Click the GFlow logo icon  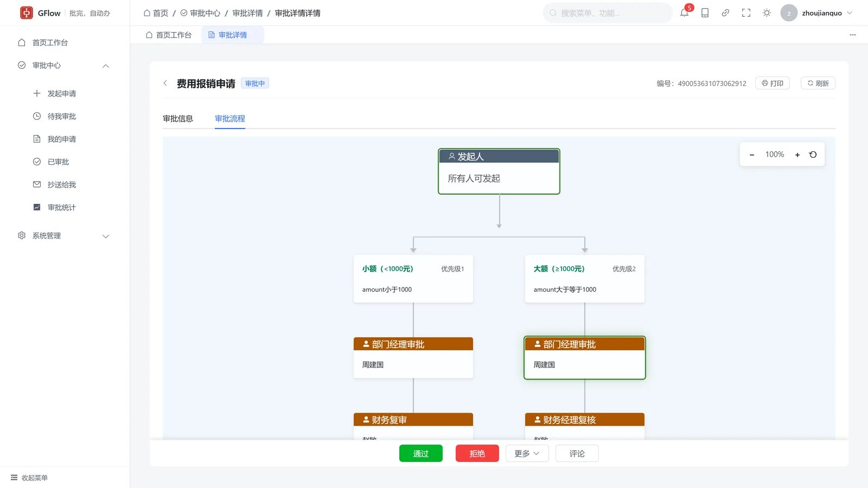coord(27,13)
